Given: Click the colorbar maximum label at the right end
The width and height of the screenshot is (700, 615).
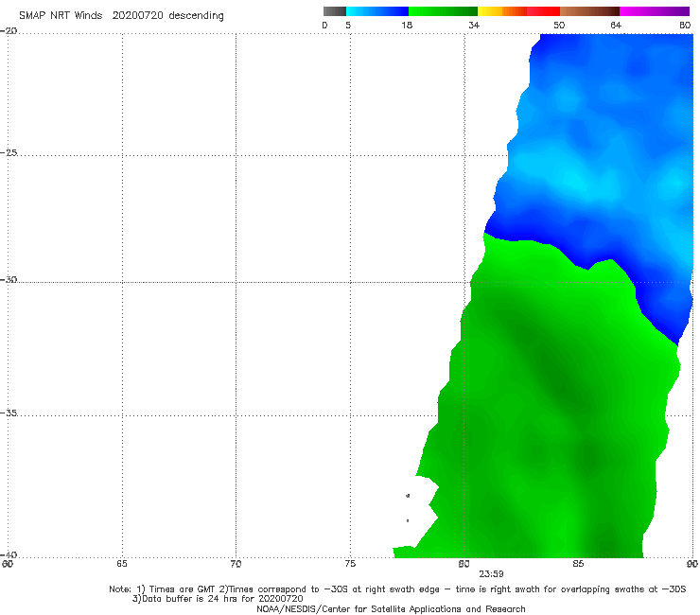Looking at the screenshot, I should tap(685, 25).
